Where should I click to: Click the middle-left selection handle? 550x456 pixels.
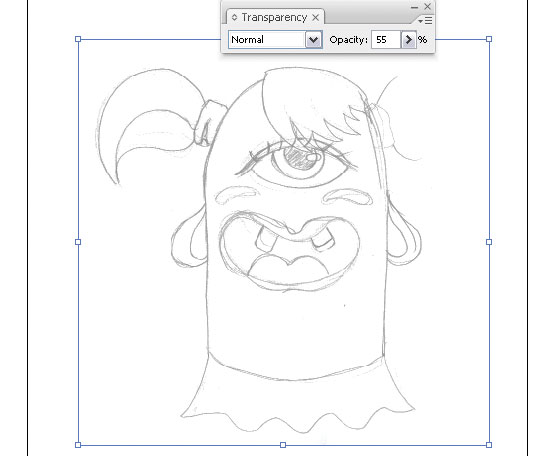[x=78, y=242]
